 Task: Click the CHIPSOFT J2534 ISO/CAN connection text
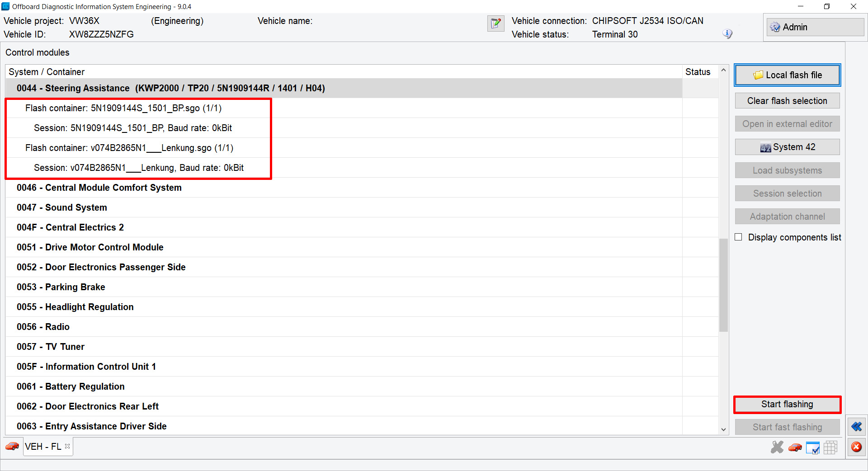point(648,21)
